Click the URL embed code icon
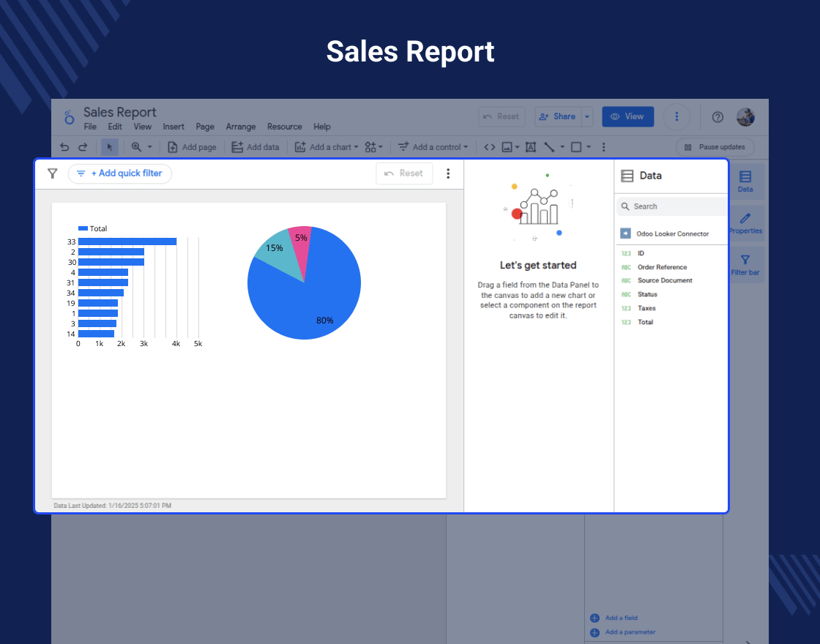The image size is (820, 644). click(x=490, y=147)
